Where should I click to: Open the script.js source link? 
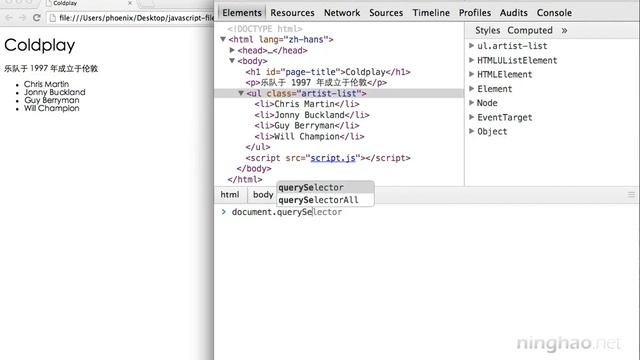click(333, 158)
